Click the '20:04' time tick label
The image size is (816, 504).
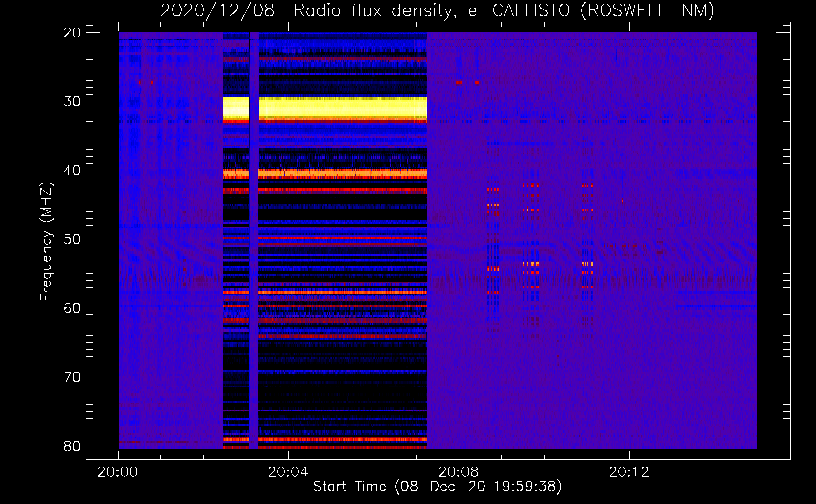click(x=288, y=472)
